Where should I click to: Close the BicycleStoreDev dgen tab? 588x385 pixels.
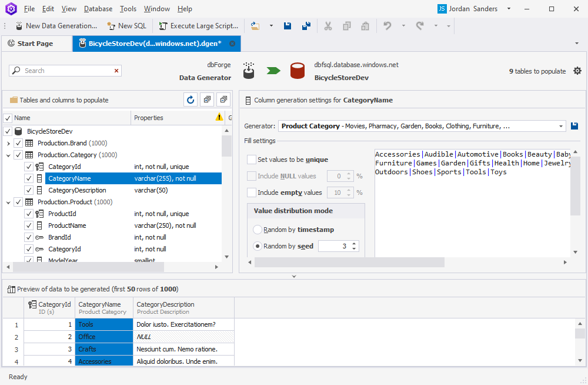(x=232, y=44)
